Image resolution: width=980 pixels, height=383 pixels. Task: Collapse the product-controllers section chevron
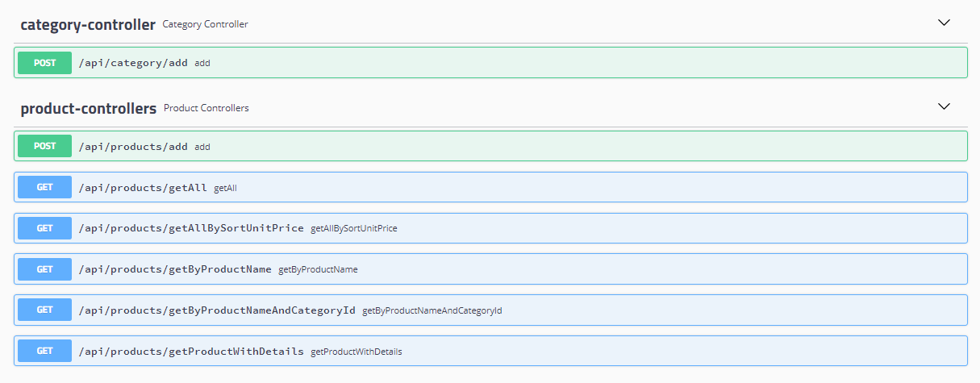(945, 106)
